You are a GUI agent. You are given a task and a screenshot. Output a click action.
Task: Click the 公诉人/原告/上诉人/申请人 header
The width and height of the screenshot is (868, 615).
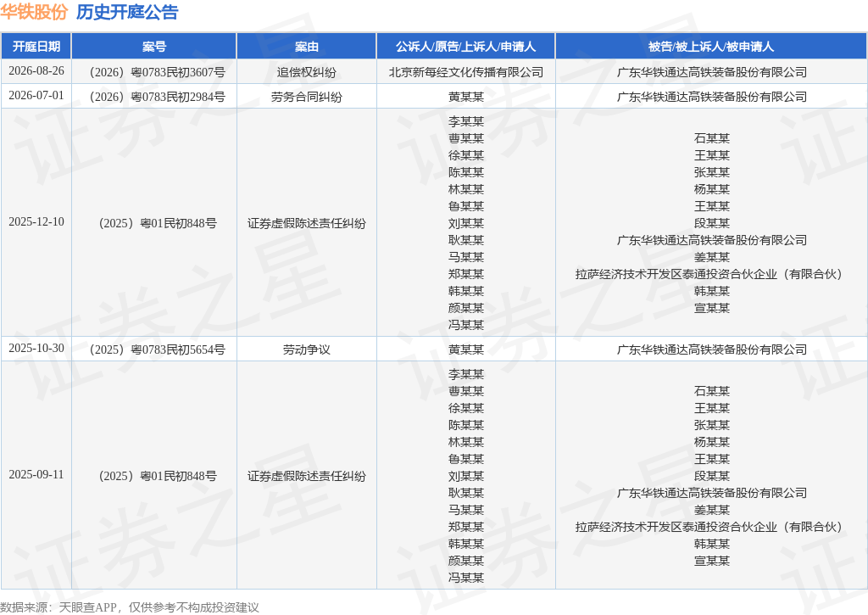tap(465, 46)
